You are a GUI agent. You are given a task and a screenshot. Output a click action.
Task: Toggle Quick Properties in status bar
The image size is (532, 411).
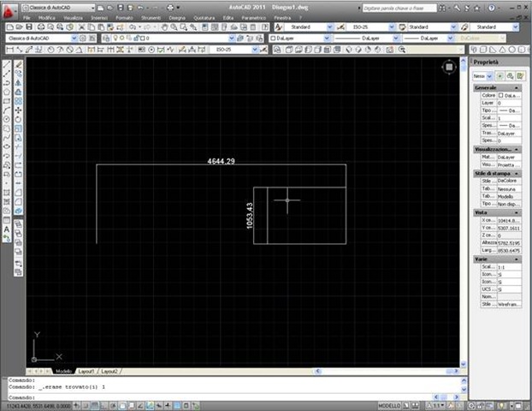pyautogui.click(x=186, y=406)
